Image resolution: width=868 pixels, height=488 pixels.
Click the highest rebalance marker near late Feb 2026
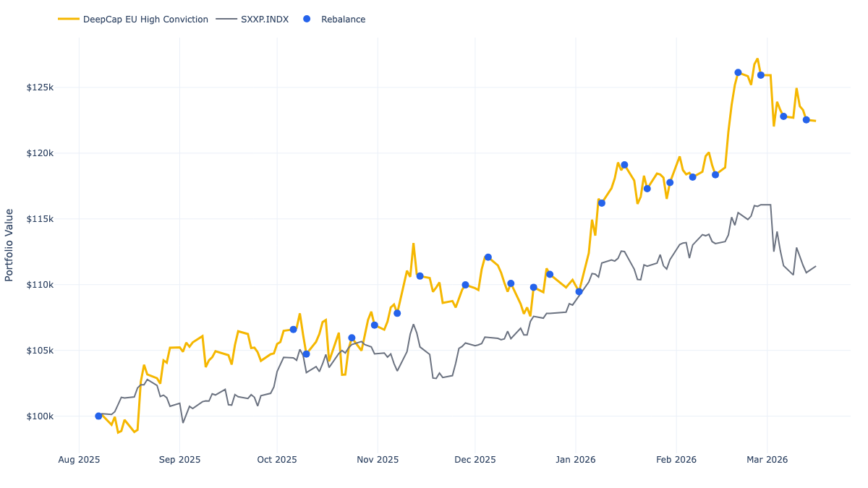tap(737, 72)
